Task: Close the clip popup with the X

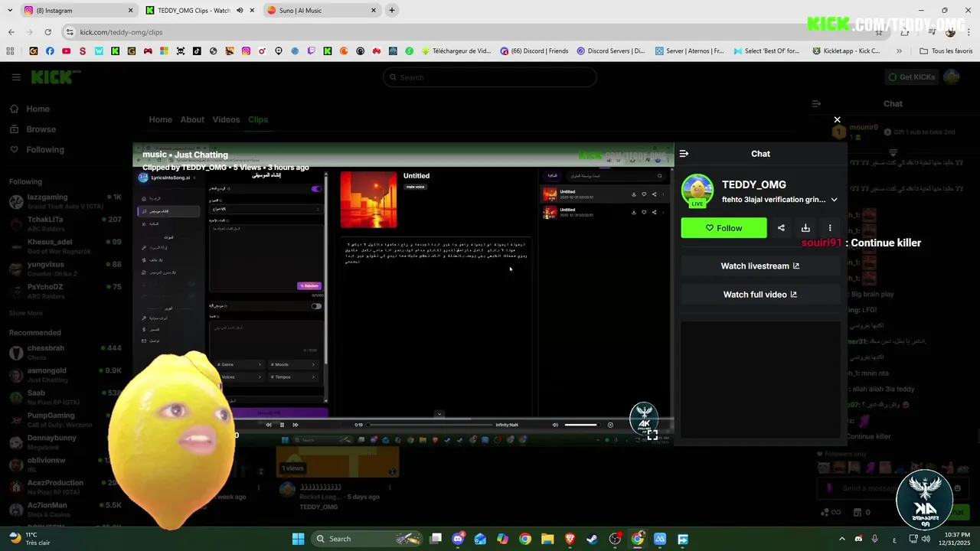Action: pyautogui.click(x=837, y=119)
